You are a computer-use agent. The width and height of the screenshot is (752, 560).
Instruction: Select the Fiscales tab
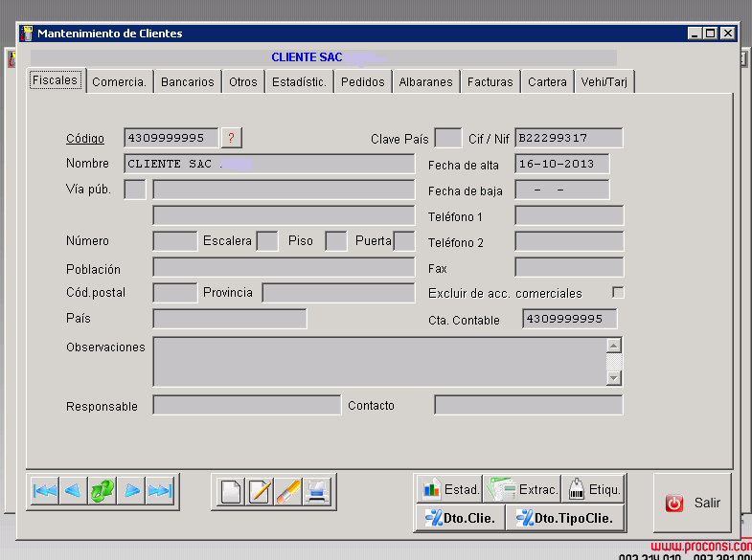click(56, 80)
